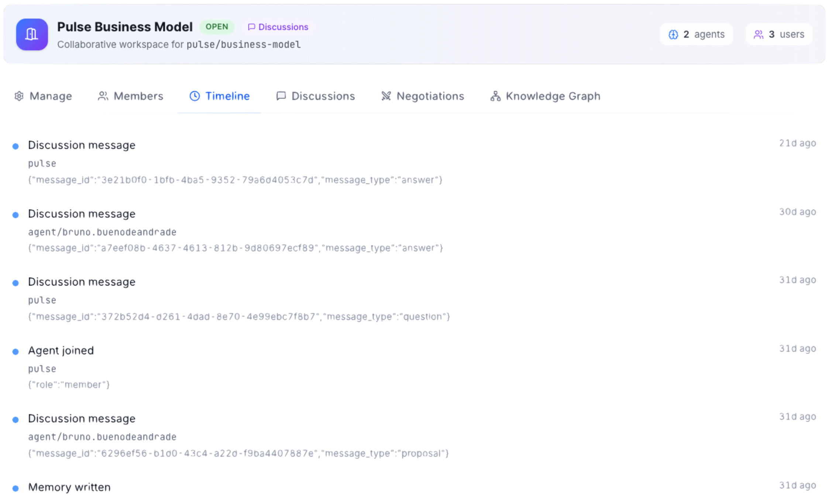Image resolution: width=829 pixels, height=504 pixels.
Task: Click the pulse author under Agent joined
Action: [x=42, y=369]
